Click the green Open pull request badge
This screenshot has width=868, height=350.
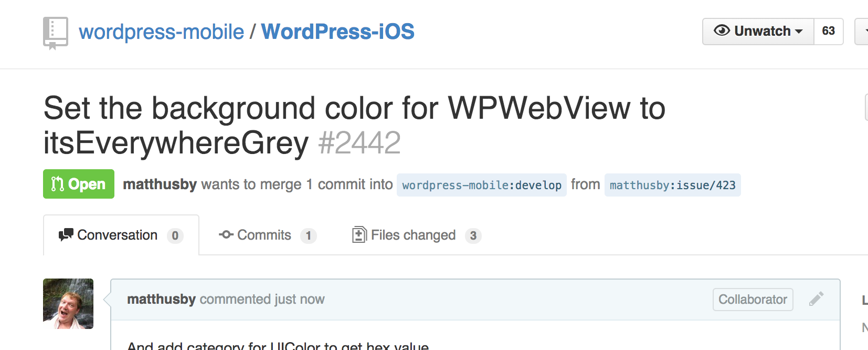pos(79,184)
